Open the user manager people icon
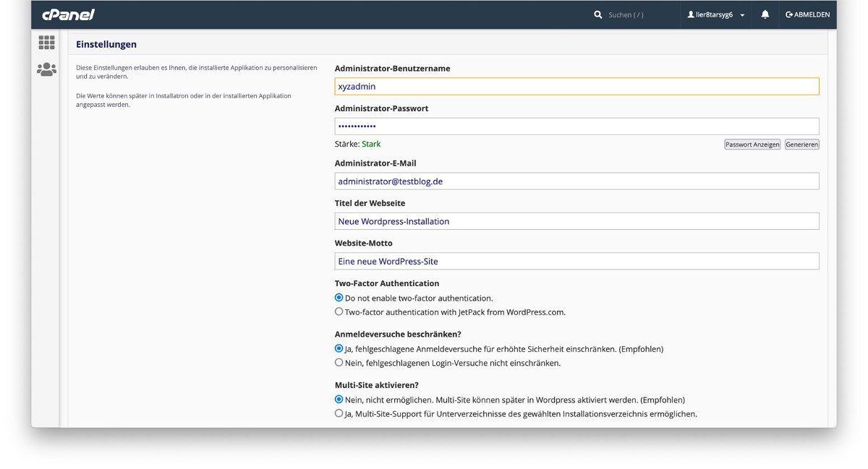This screenshot has width=868, height=469. pos(46,69)
